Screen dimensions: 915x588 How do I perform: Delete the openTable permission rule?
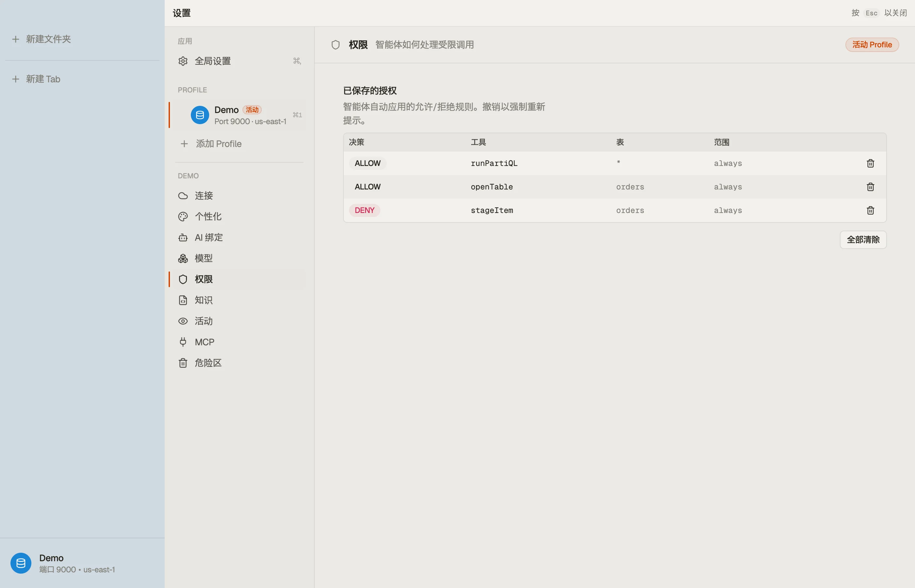(x=870, y=187)
